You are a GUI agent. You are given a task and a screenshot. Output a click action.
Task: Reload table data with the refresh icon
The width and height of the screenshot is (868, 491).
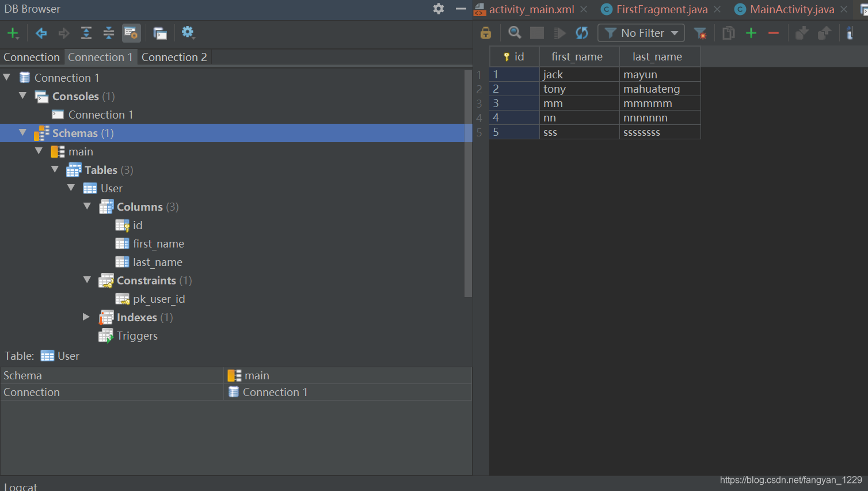pos(582,33)
